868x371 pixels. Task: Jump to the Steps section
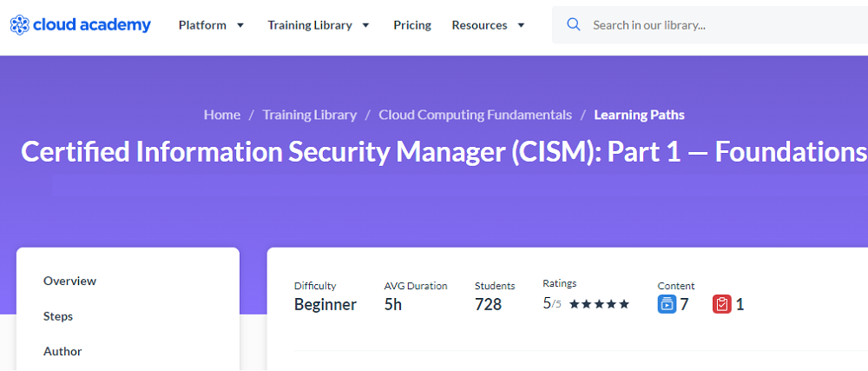point(58,316)
